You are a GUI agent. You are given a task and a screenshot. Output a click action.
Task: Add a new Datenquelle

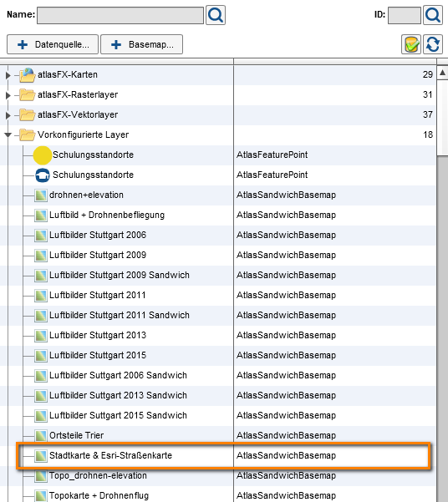click(53, 44)
